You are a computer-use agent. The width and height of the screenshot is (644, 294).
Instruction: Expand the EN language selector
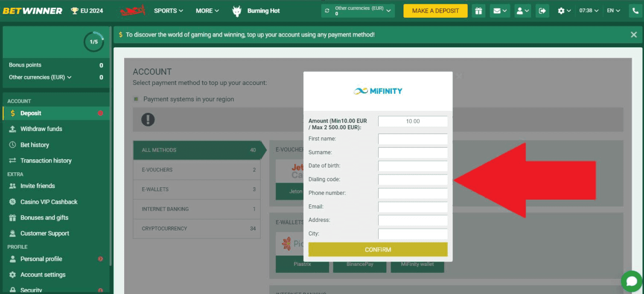tap(613, 11)
